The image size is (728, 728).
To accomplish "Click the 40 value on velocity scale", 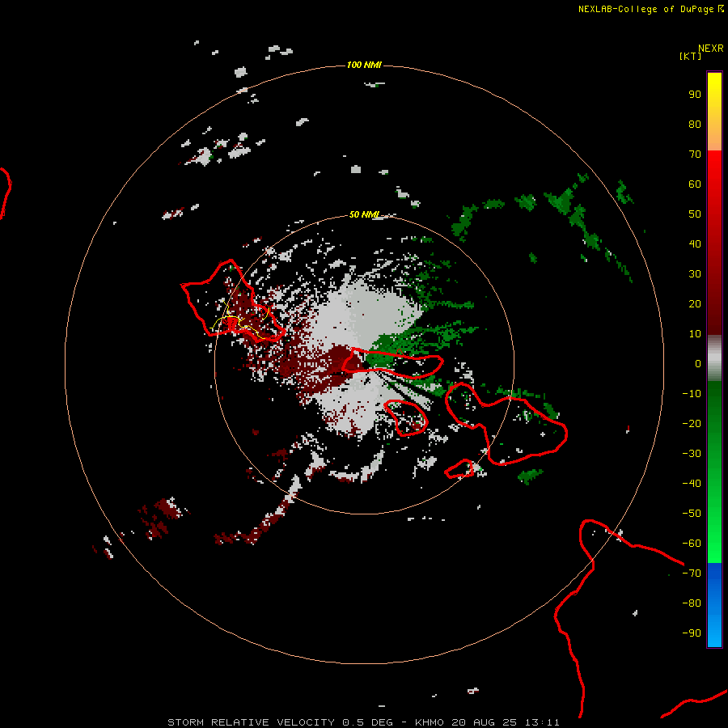I will (x=695, y=244).
